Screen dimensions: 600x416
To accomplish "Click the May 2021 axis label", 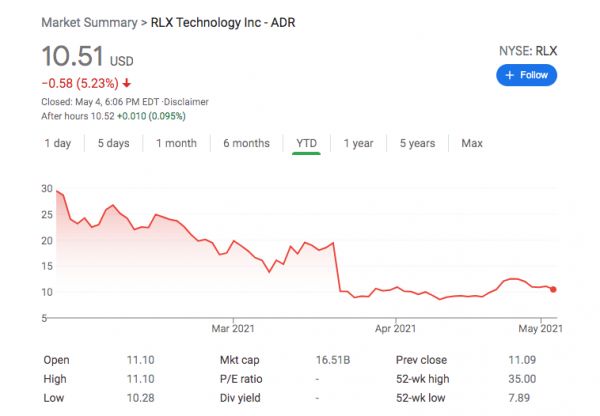I will pyautogui.click(x=540, y=327).
